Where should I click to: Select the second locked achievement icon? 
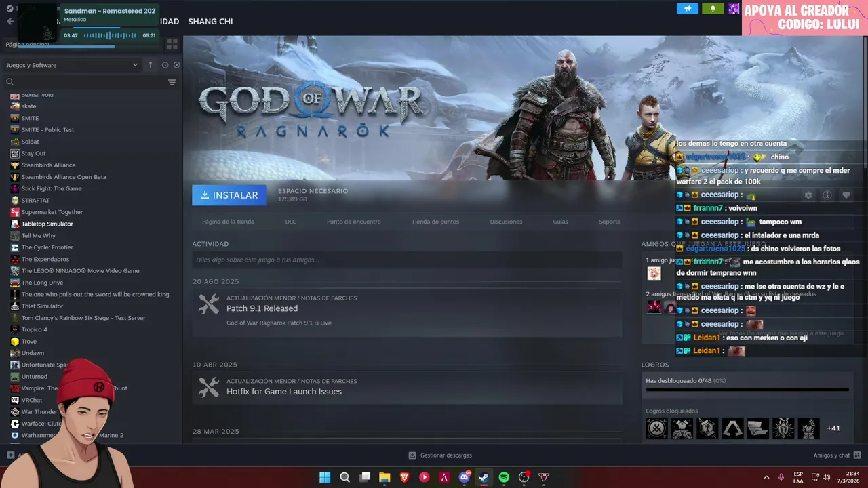click(x=682, y=428)
